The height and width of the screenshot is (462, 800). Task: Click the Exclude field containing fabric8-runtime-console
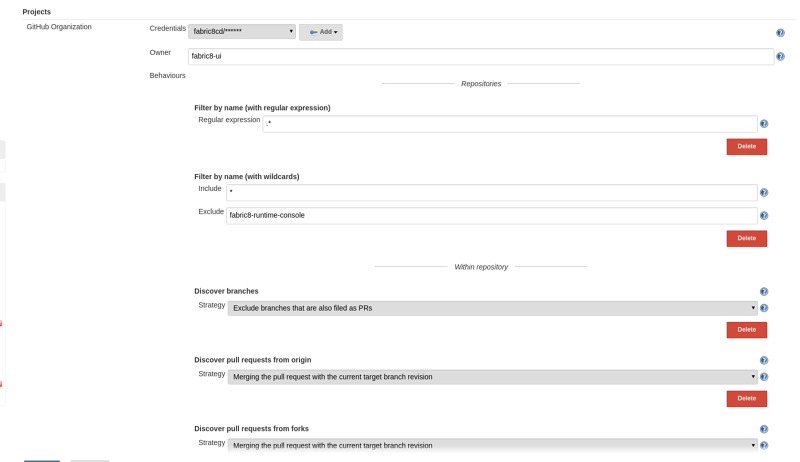(491, 215)
